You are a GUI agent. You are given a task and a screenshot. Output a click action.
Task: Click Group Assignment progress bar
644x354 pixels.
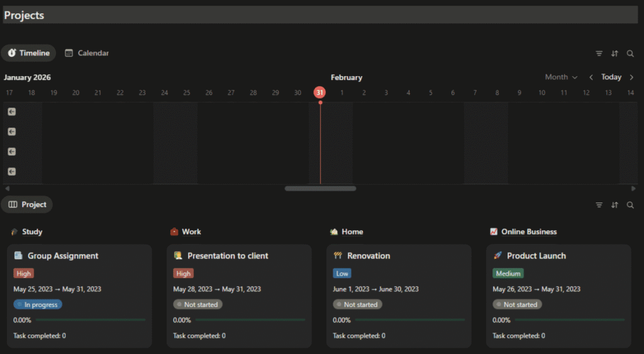[91, 320]
